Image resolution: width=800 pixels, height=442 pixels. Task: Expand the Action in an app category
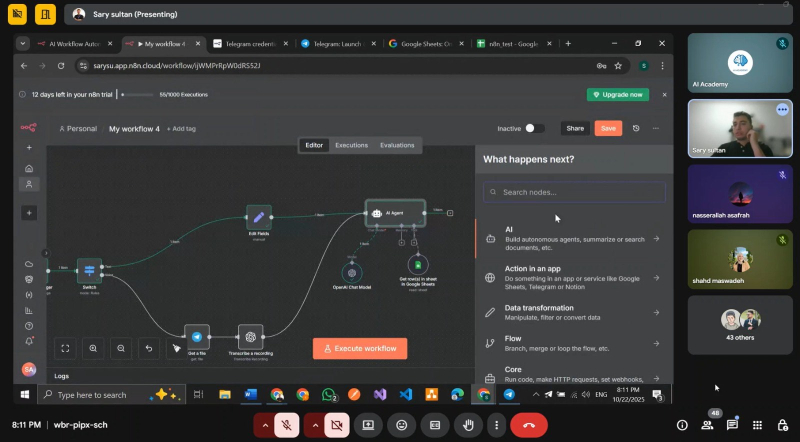572,278
